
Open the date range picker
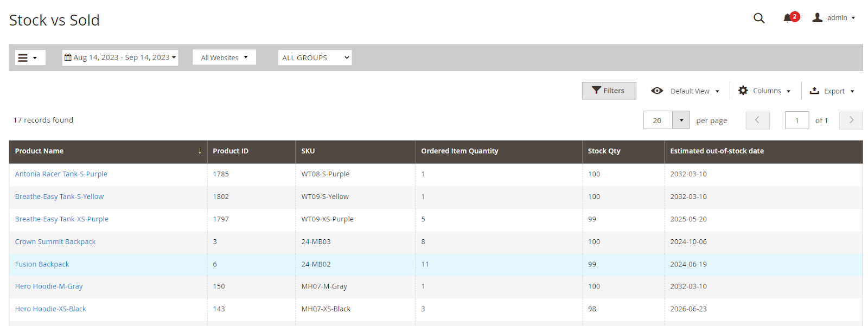tap(120, 57)
